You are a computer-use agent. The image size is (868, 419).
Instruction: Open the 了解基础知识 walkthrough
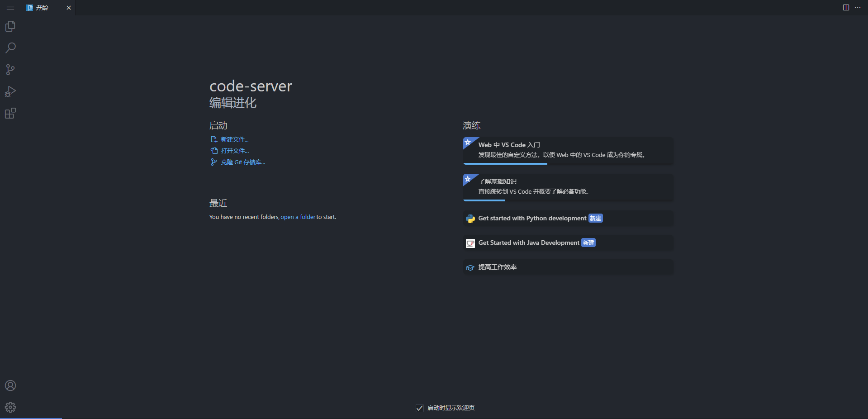point(568,187)
